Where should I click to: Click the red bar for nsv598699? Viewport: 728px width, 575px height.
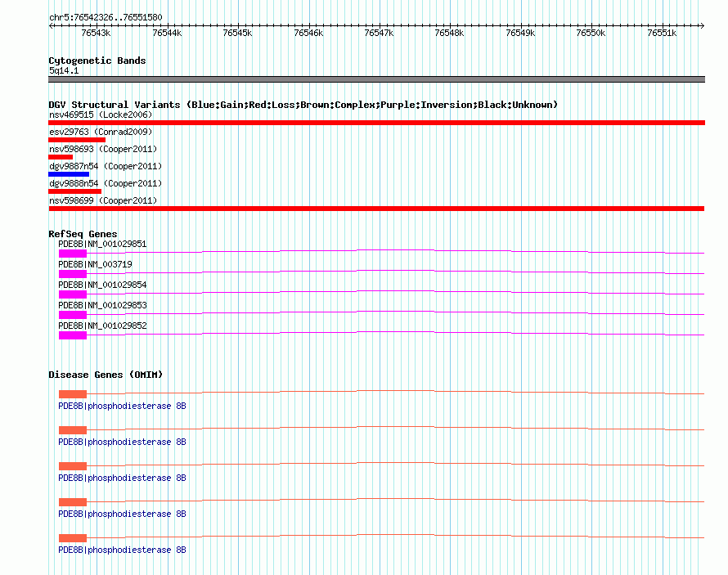click(x=376, y=209)
